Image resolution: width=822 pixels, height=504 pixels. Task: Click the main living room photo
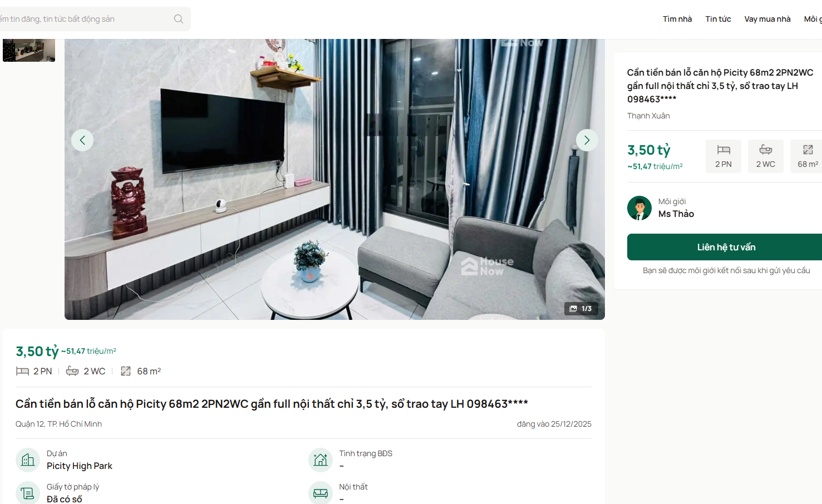pyautogui.click(x=334, y=179)
